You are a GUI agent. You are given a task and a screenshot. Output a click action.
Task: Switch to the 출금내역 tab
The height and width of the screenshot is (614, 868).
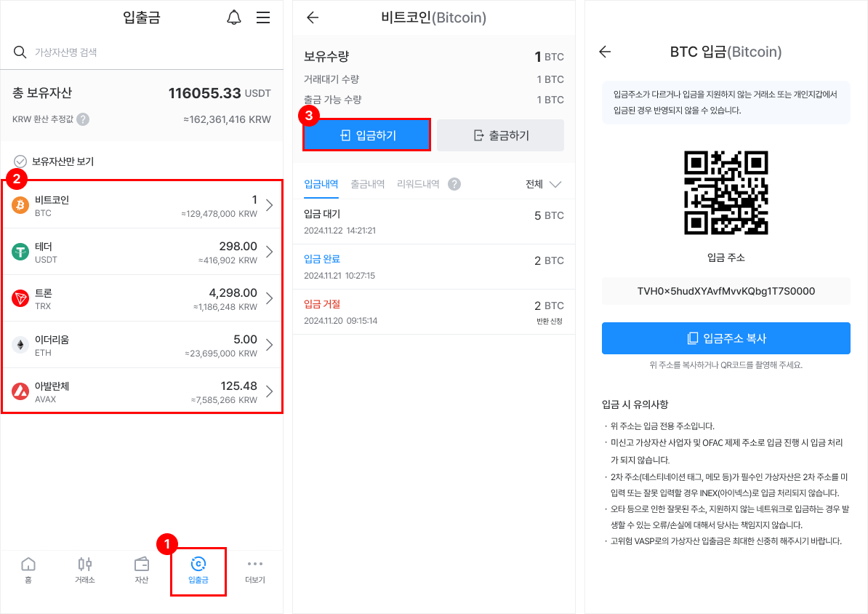368,184
